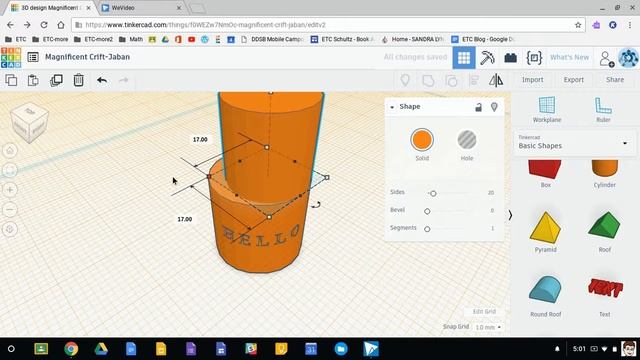Open the ETC Blog bookmark
This screenshot has height=360, width=640.
coord(483,39)
